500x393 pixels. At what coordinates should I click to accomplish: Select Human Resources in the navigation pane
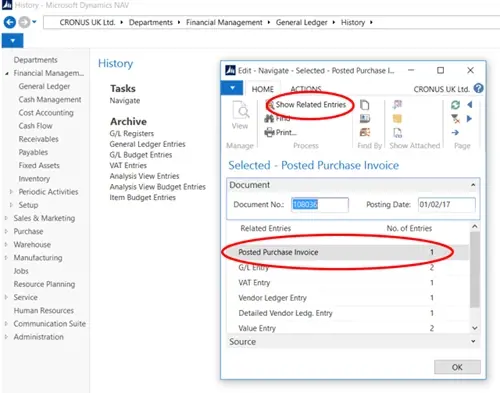(44, 310)
